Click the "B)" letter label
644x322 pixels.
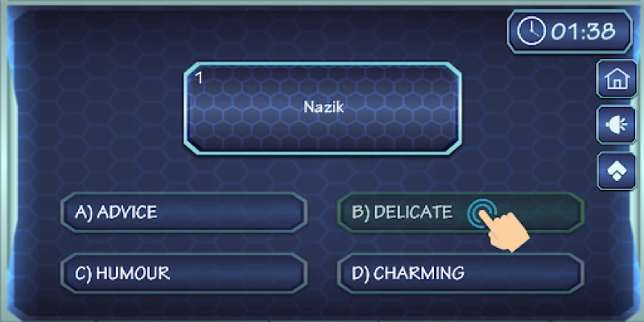tap(360, 213)
